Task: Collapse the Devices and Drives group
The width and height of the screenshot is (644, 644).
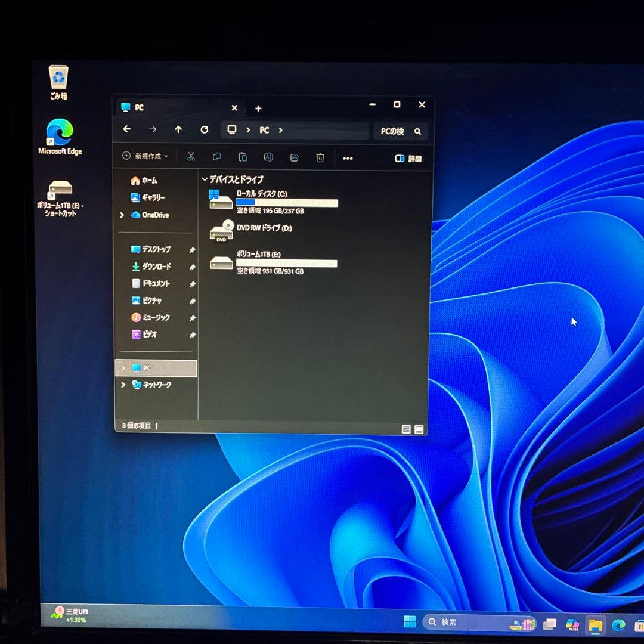Action: tap(205, 179)
